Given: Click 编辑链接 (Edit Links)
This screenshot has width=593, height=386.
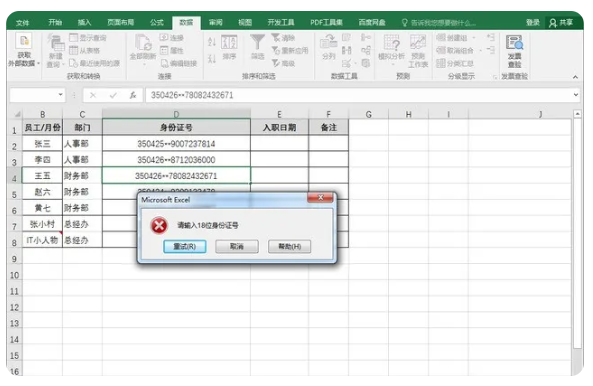Looking at the screenshot, I should [x=179, y=63].
